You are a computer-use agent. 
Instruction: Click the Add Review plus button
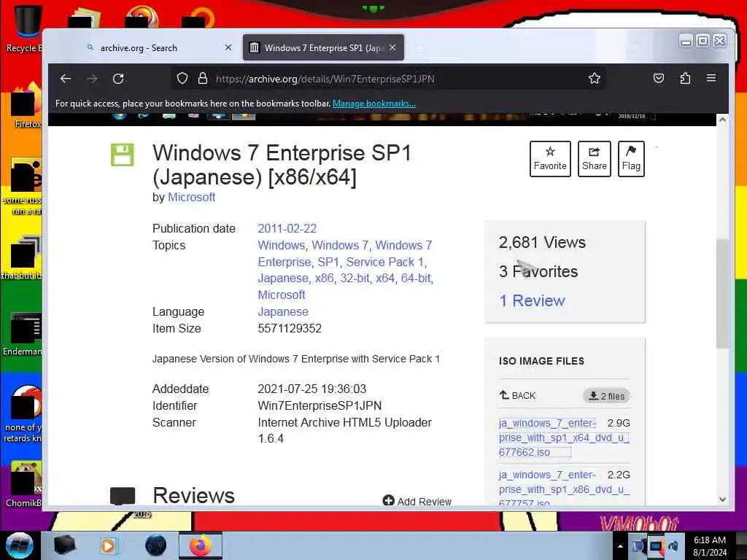pyautogui.click(x=417, y=501)
